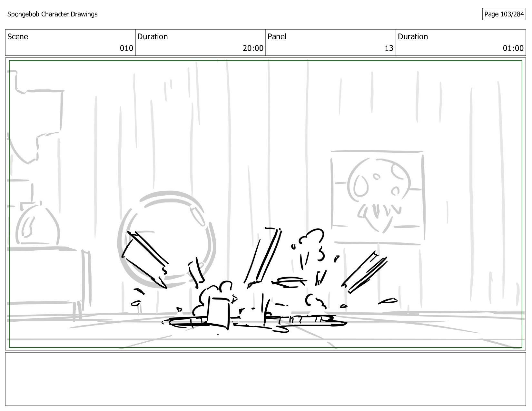Click the 'Panel' header label

pos(277,37)
